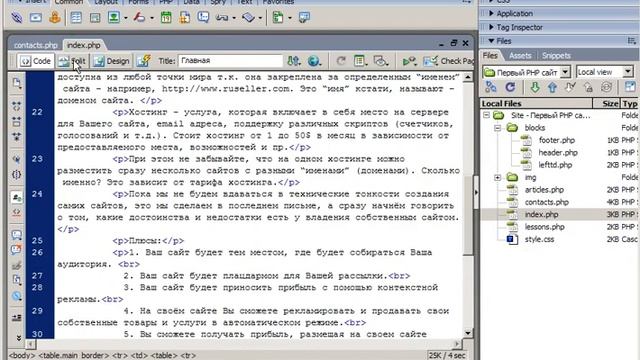Click Check In files lock icon
640x360 pixels.
[588, 87]
